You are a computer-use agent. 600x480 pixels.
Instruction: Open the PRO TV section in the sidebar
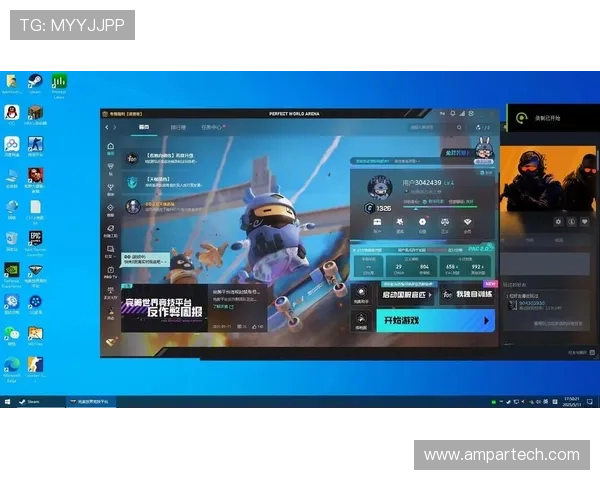click(111, 272)
